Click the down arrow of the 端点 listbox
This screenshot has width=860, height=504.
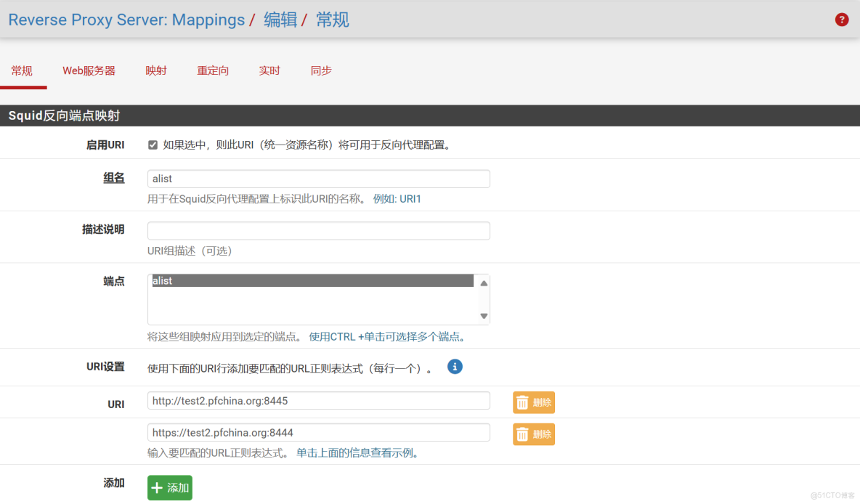(482, 315)
